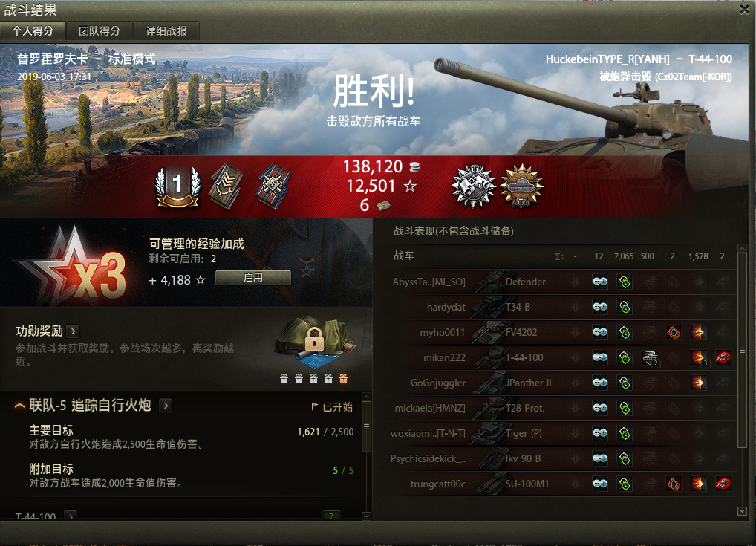The width and height of the screenshot is (756, 546).
Task: Click Defender's spotted-enemy icon
Action: point(600,282)
